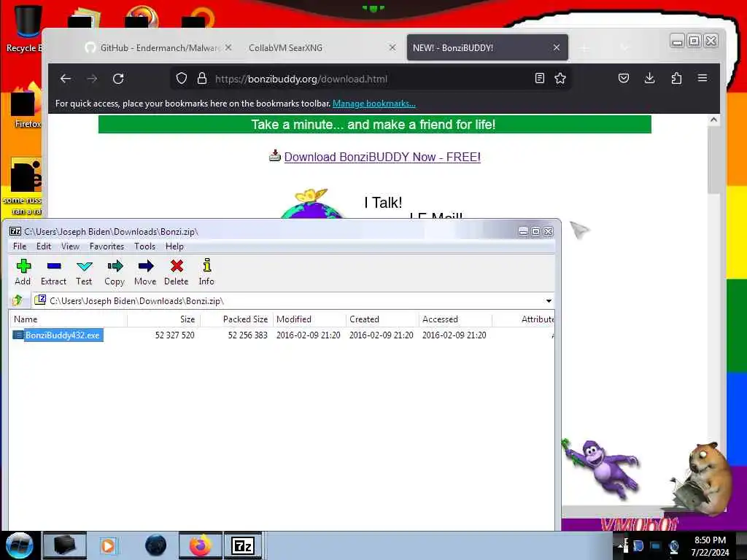
Task: Close the CollabVM SearXNG tab
Action: [x=392, y=47]
